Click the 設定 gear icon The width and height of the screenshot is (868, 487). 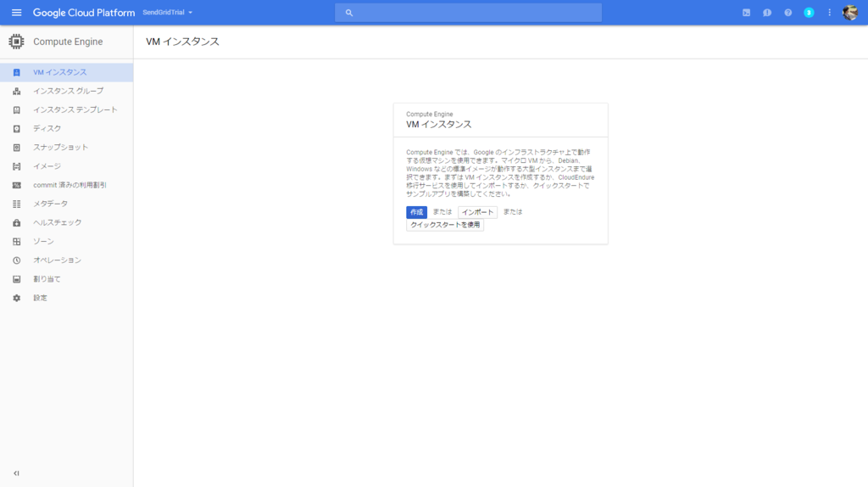[17, 298]
